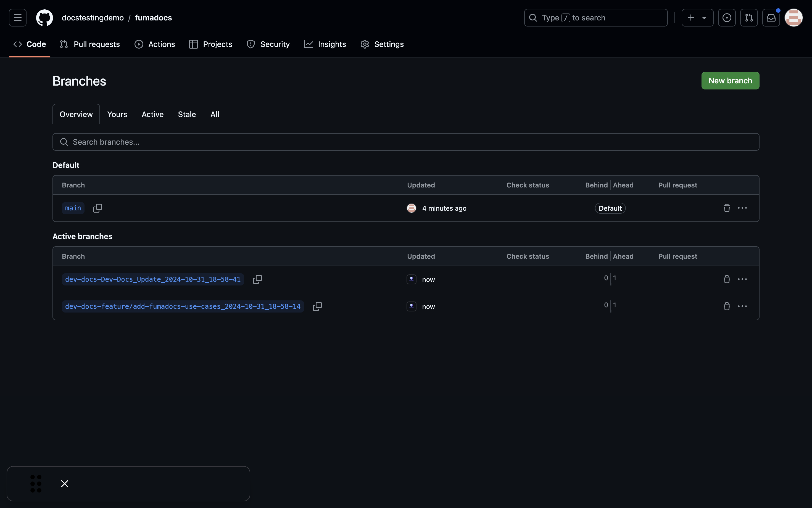Click the GitHub logo home icon
812x508 pixels.
(x=44, y=17)
